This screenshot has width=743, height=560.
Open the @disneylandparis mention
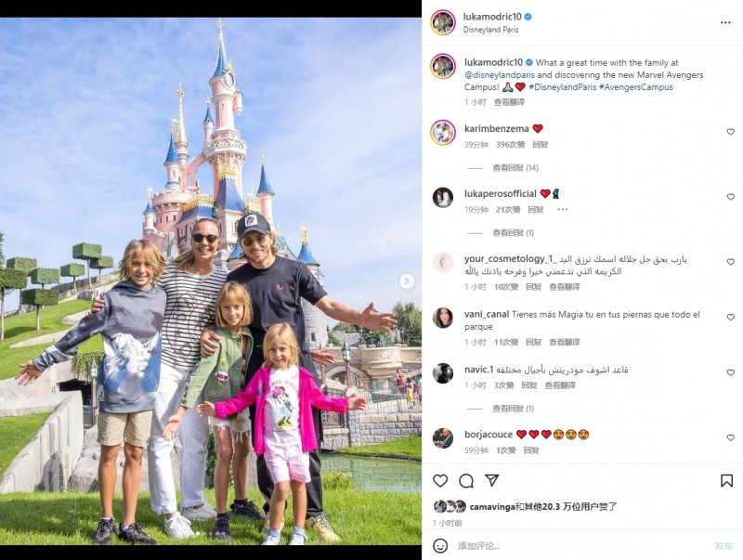500,75
